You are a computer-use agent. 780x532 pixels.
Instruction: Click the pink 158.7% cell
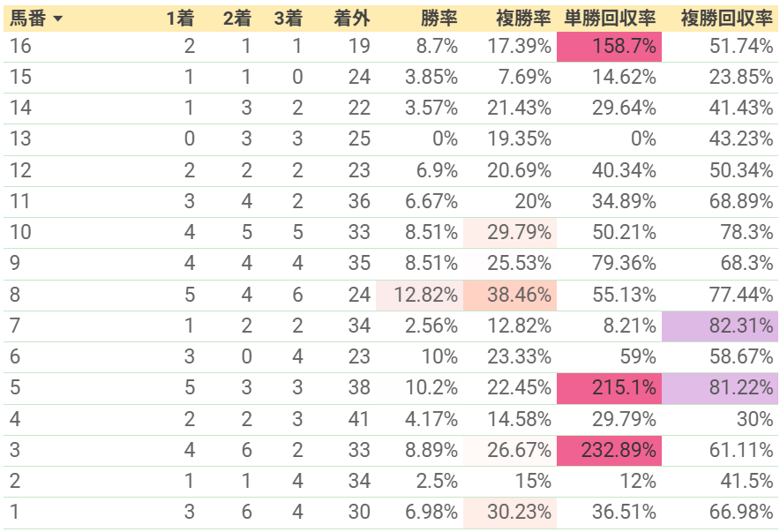click(x=609, y=47)
